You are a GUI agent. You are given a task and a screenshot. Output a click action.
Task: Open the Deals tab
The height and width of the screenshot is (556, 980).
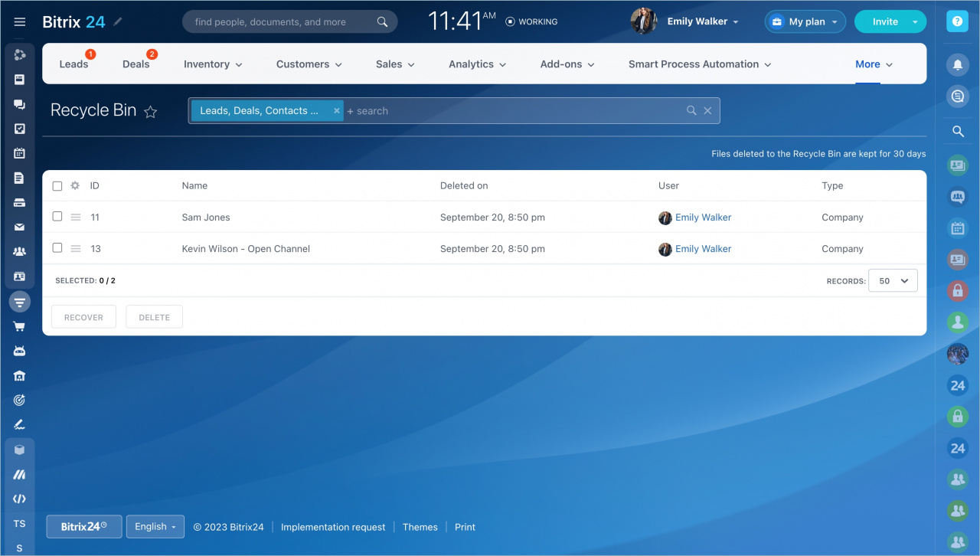tap(136, 64)
